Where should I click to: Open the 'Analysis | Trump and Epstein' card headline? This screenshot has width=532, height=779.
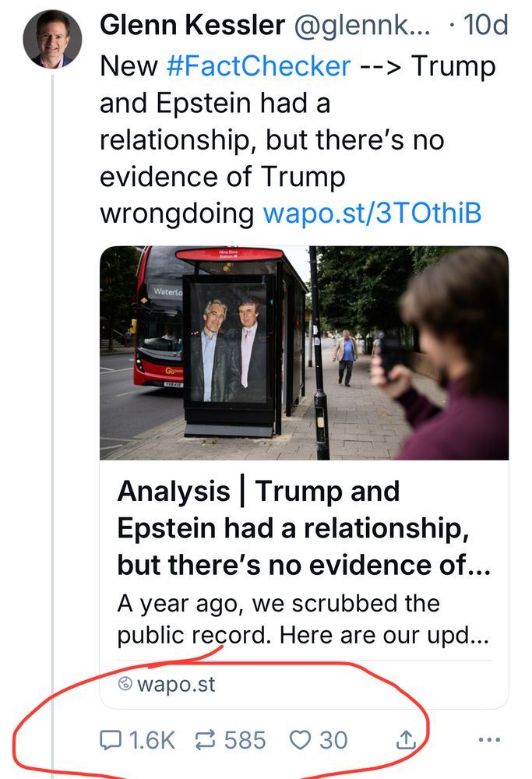pyautogui.click(x=304, y=527)
